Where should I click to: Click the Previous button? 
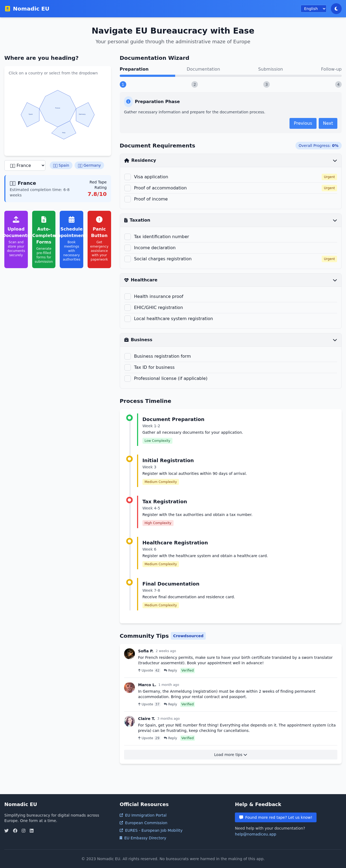coord(303,123)
